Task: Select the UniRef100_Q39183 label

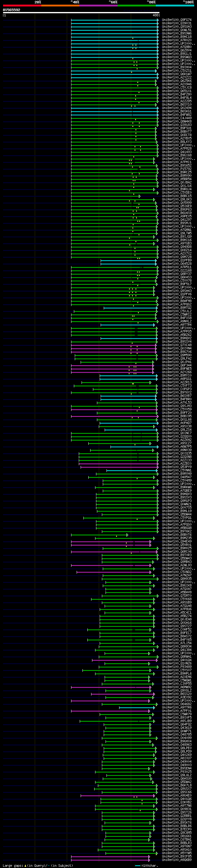Action: tap(177, 125)
